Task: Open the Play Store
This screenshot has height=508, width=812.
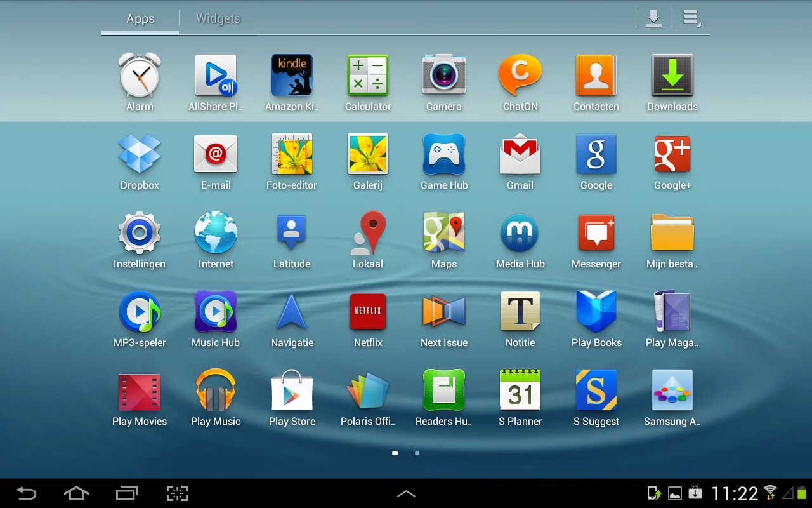Action: pos(292,391)
